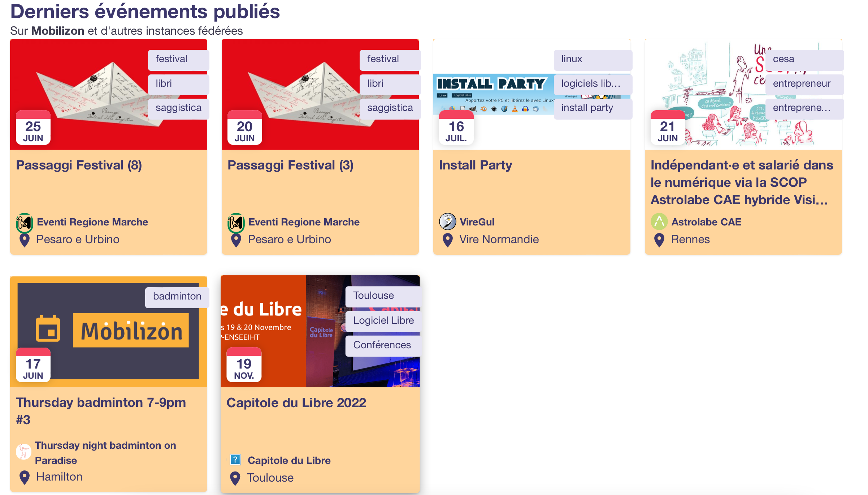The image size is (868, 495).
Task: Click the Thursday night badminton group avatar
Action: click(24, 452)
